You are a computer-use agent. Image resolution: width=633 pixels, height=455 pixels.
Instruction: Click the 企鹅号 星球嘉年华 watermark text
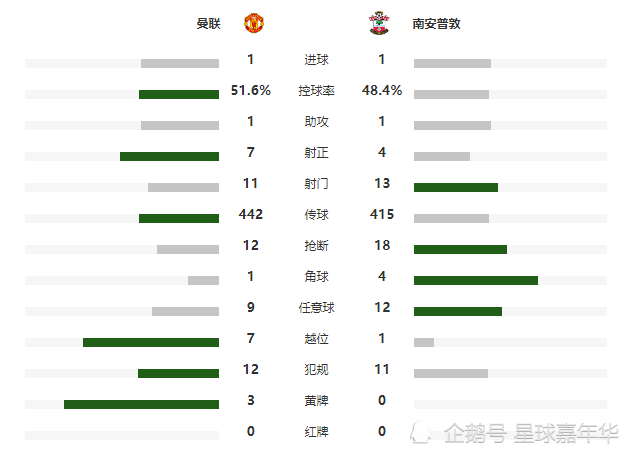point(531,433)
